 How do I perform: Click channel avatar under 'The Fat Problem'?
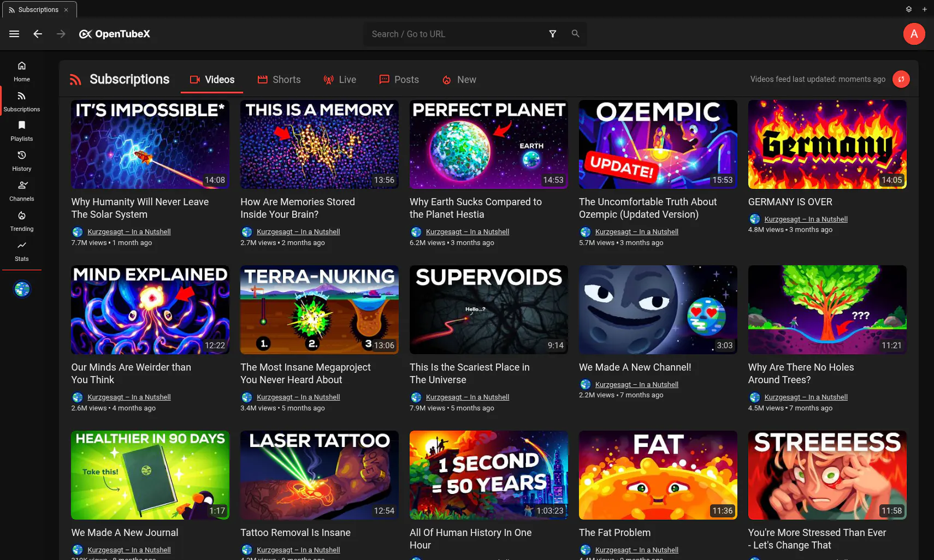[x=586, y=550]
